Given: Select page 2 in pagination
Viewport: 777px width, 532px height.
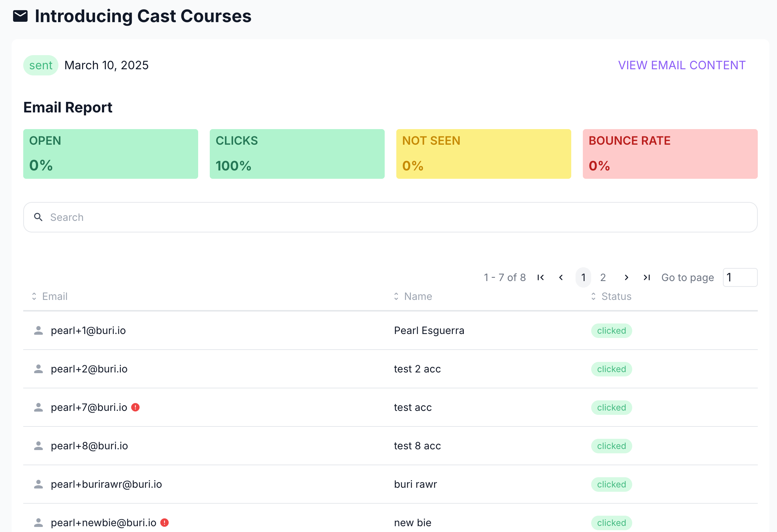Looking at the screenshot, I should (603, 277).
